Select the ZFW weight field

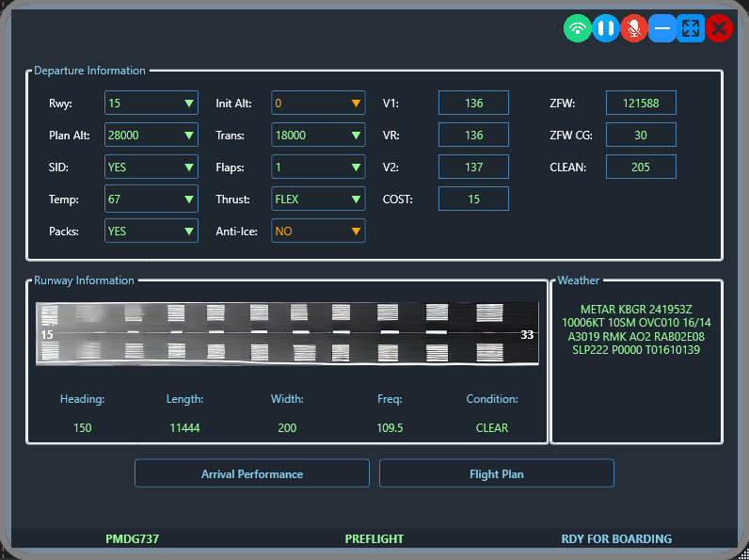(641, 104)
